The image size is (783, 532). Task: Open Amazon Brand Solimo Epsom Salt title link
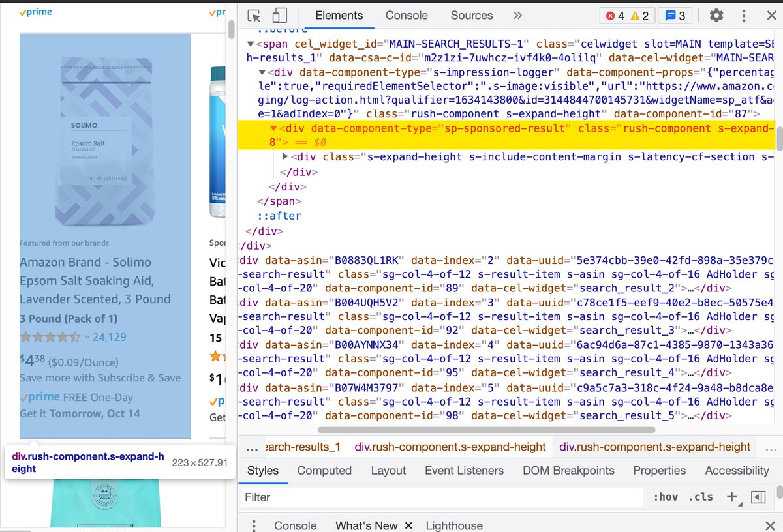pos(95,280)
